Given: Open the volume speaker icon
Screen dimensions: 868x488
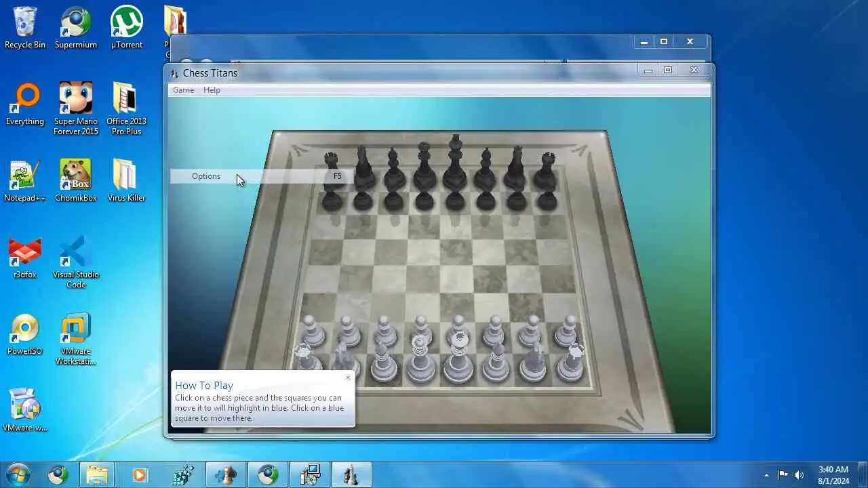Looking at the screenshot, I should pyautogui.click(x=799, y=475).
